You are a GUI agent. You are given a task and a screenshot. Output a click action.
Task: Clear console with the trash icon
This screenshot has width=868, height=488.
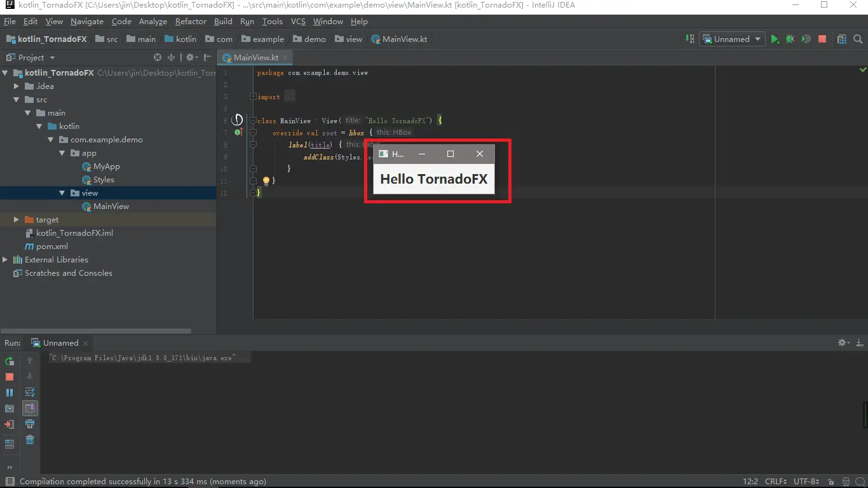30,440
